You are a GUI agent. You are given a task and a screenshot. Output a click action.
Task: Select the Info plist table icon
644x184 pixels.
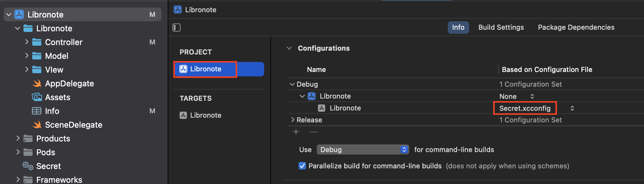click(x=37, y=111)
